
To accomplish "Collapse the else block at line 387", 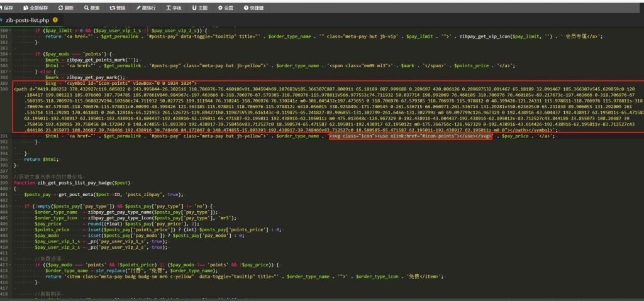I will tap(10, 71).
